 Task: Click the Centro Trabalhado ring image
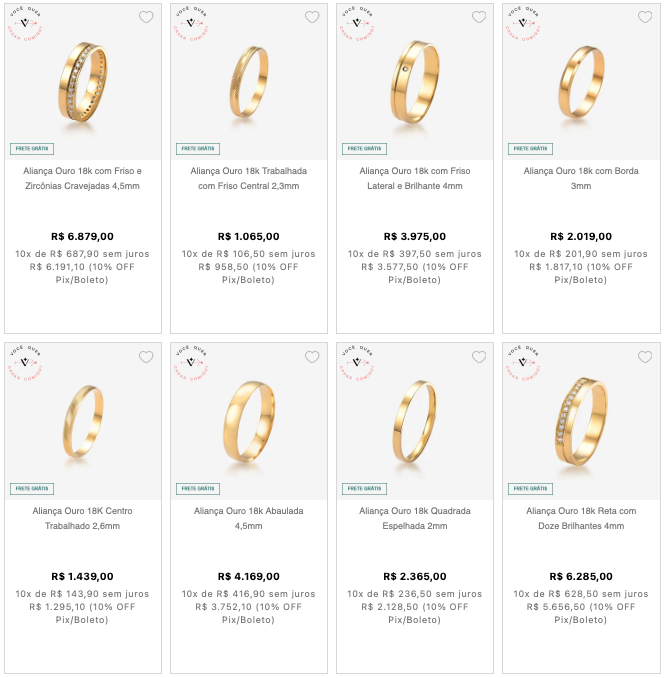[83, 422]
